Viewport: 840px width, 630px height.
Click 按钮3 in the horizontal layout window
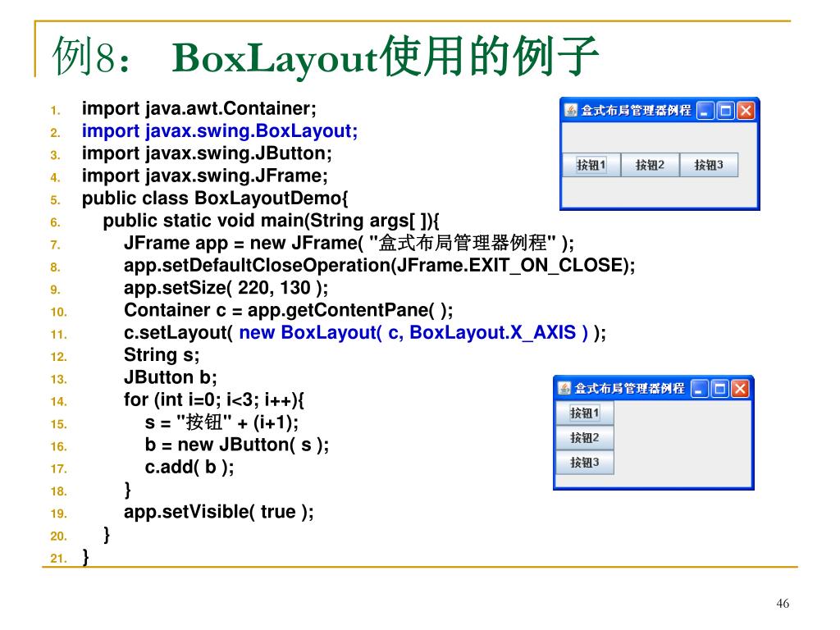(709, 165)
